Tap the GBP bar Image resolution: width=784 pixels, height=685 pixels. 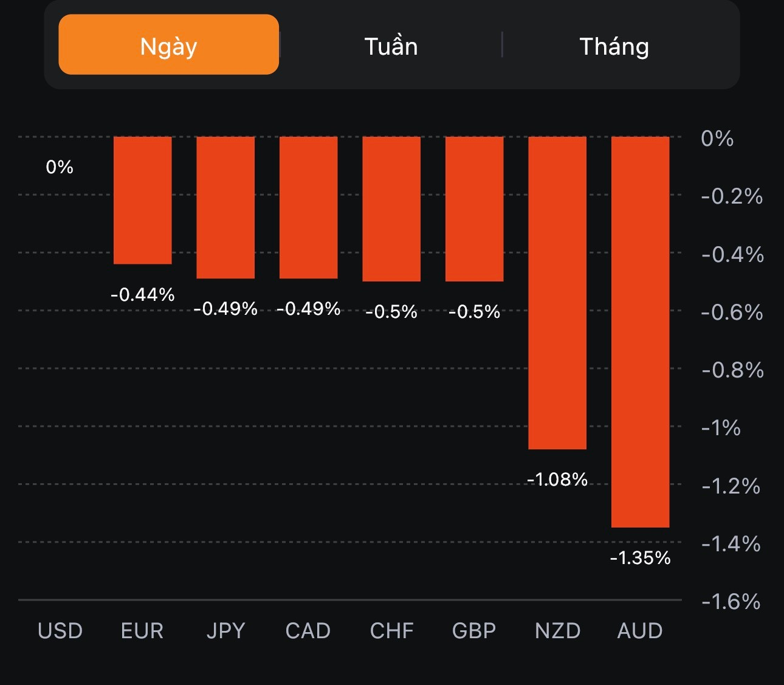pos(474,208)
